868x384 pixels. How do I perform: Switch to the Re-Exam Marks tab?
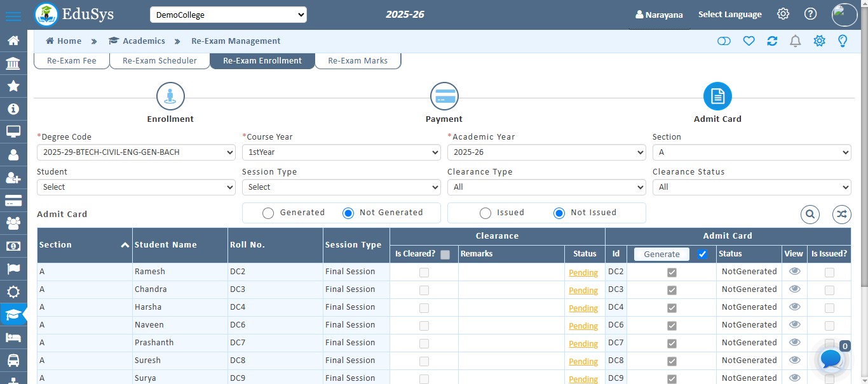357,61
